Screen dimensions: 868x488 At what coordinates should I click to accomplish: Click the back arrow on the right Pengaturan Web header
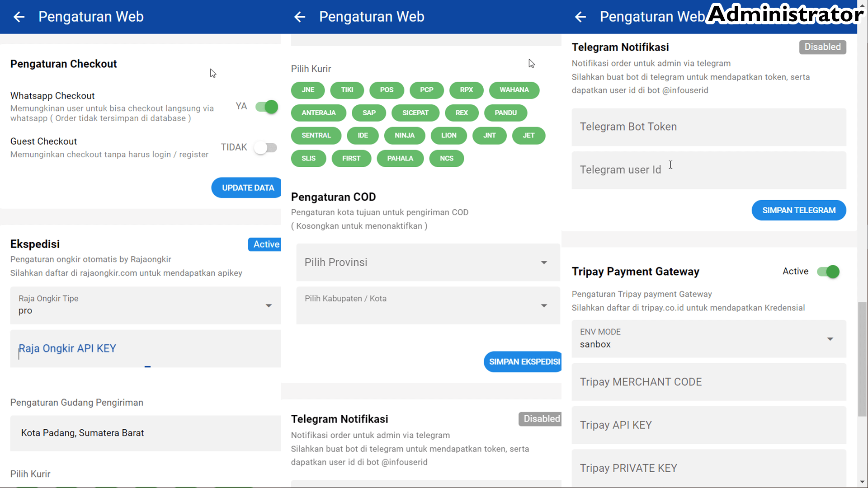(x=580, y=17)
